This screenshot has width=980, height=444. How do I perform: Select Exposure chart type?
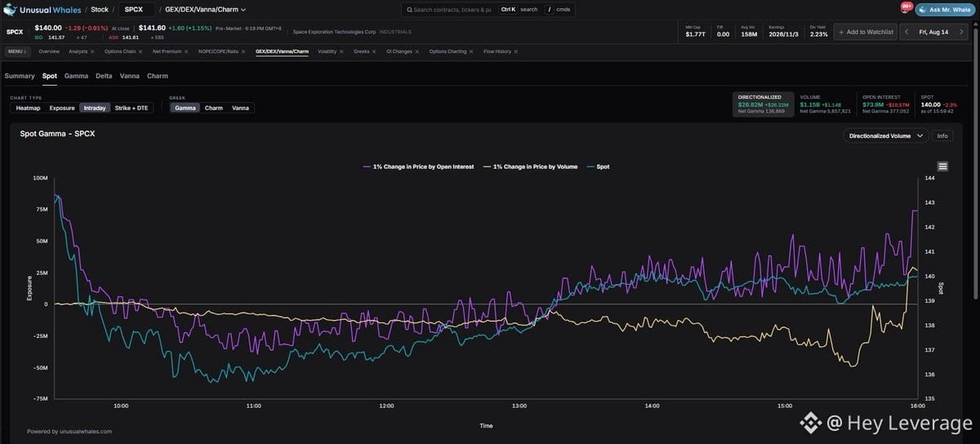[x=62, y=108]
